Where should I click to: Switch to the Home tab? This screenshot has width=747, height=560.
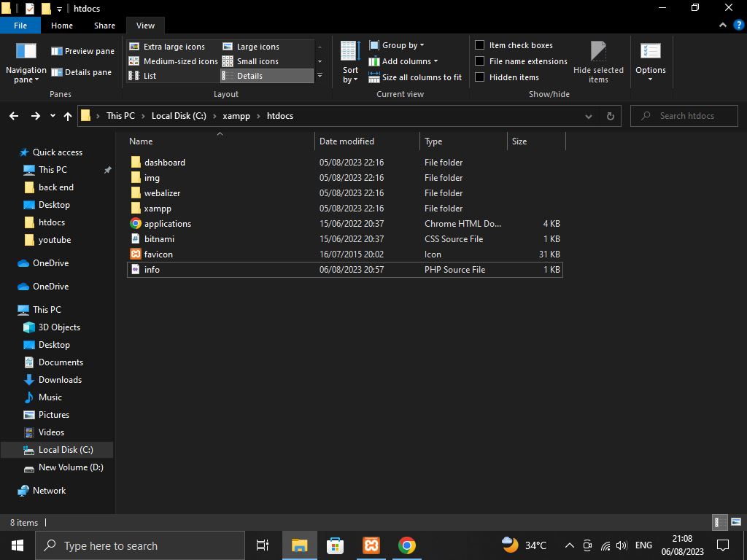62,26
